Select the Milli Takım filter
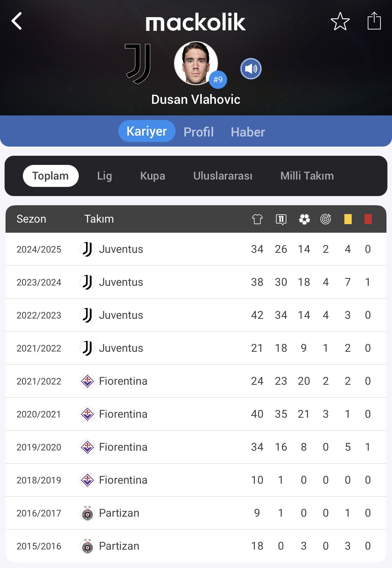The height and width of the screenshot is (568, 392). tap(307, 176)
